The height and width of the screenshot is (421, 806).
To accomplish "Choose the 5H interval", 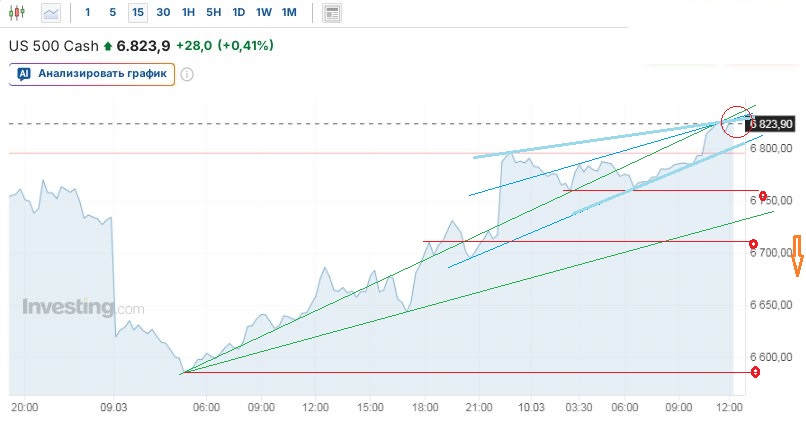I will (213, 13).
